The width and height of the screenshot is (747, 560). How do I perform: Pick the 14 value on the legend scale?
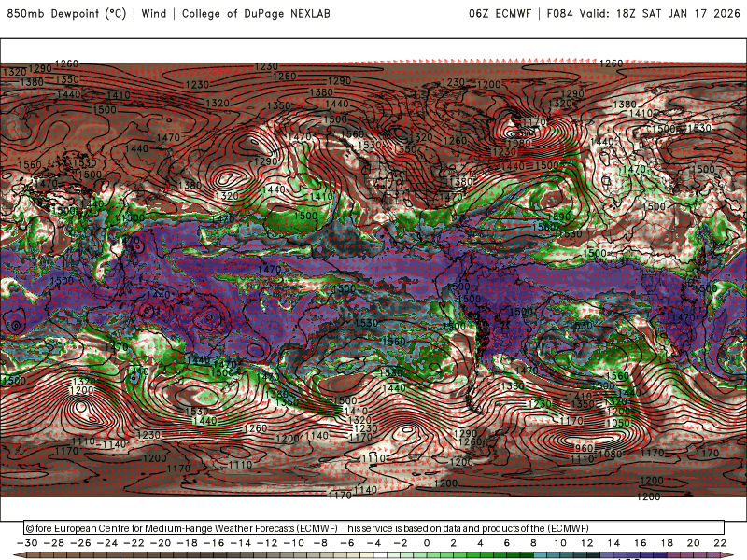(x=613, y=543)
